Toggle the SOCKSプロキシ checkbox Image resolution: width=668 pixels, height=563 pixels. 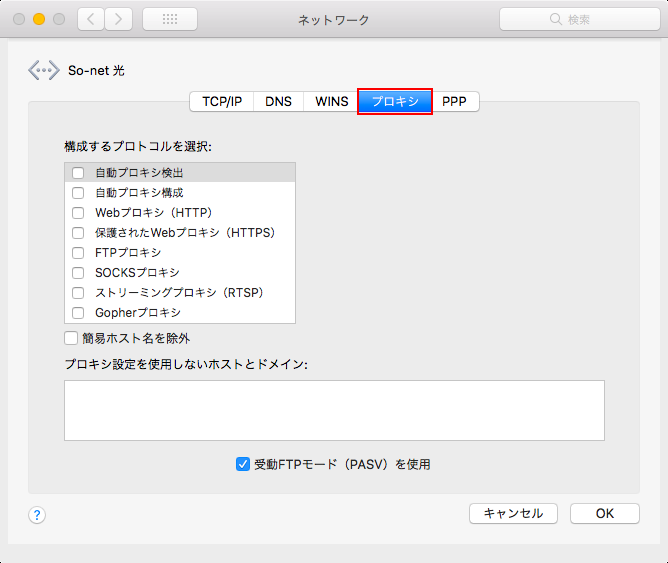[x=78, y=273]
